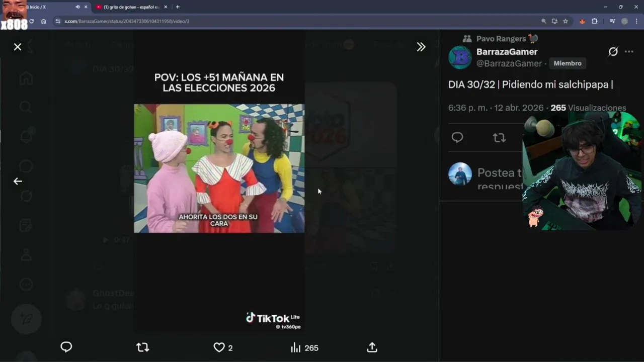This screenshot has height=362, width=644.
Task: Repost via right panel retweet icon
Action: click(x=499, y=138)
